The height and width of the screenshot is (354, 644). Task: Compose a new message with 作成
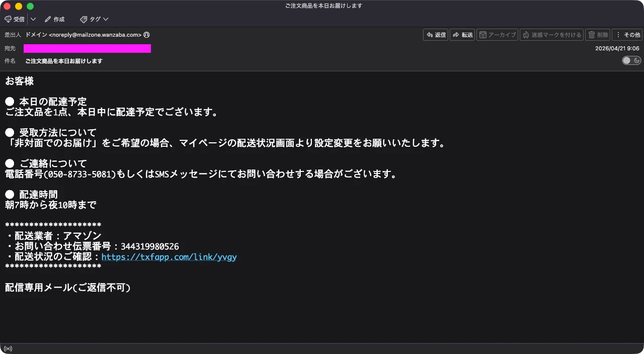point(54,19)
